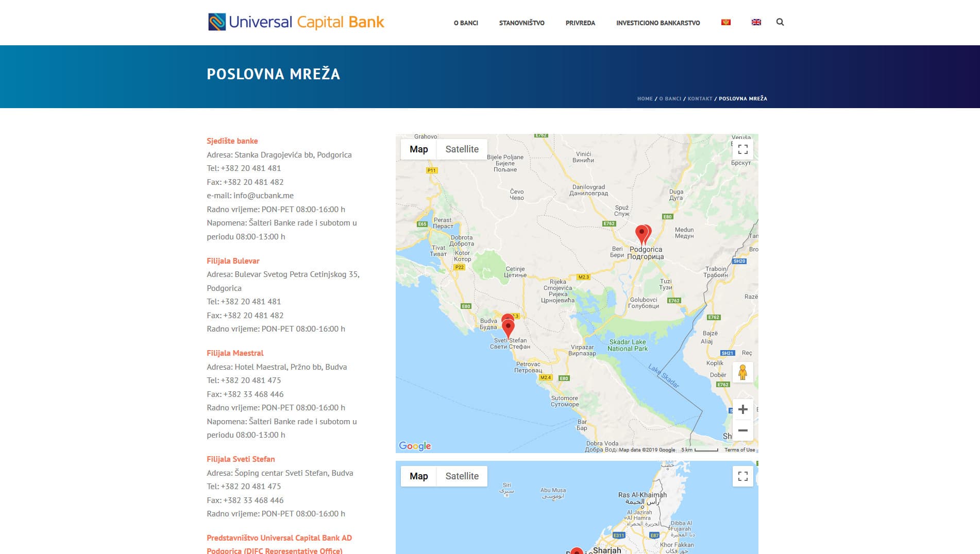980x554 pixels.
Task: Switch language via UK flag icon
Action: coord(756,22)
